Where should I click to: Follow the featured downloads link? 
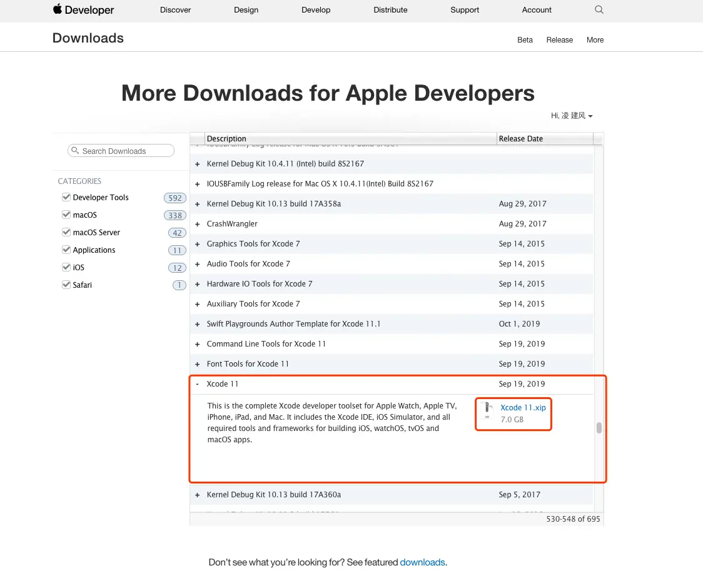(422, 562)
